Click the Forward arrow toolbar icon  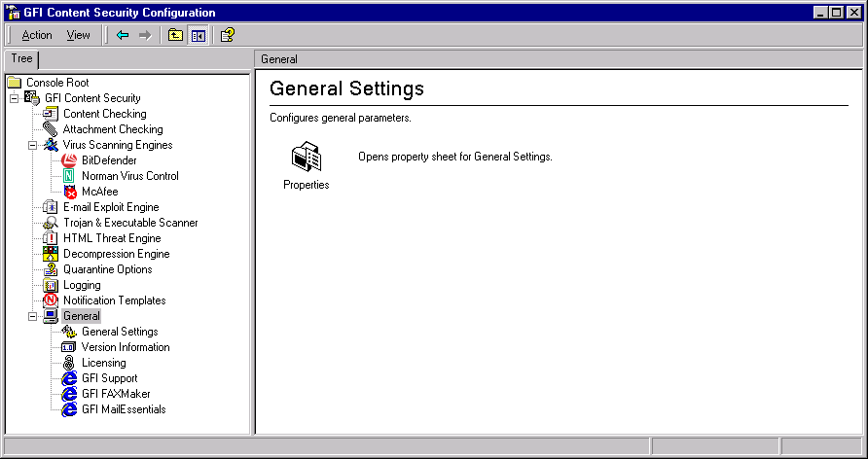coord(145,35)
